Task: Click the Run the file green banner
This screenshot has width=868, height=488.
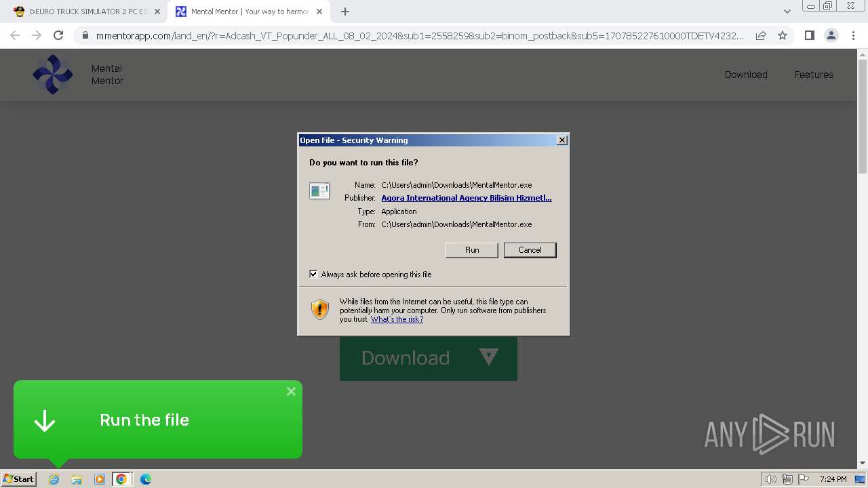Action: pyautogui.click(x=158, y=420)
